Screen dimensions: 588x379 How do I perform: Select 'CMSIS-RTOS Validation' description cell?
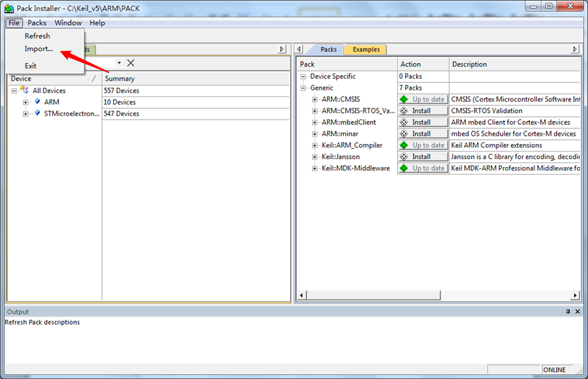click(515, 111)
